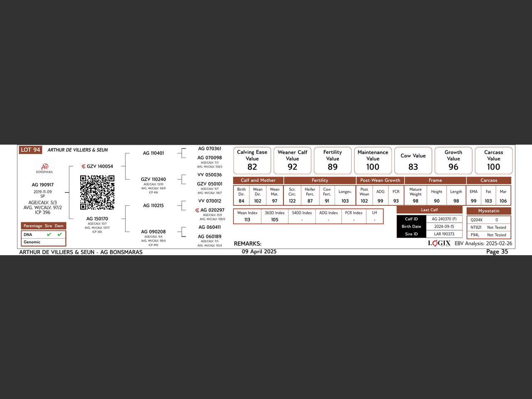The height and width of the screenshot is (399, 532).
Task: Select the Wean Index value 113
Action: [247, 220]
